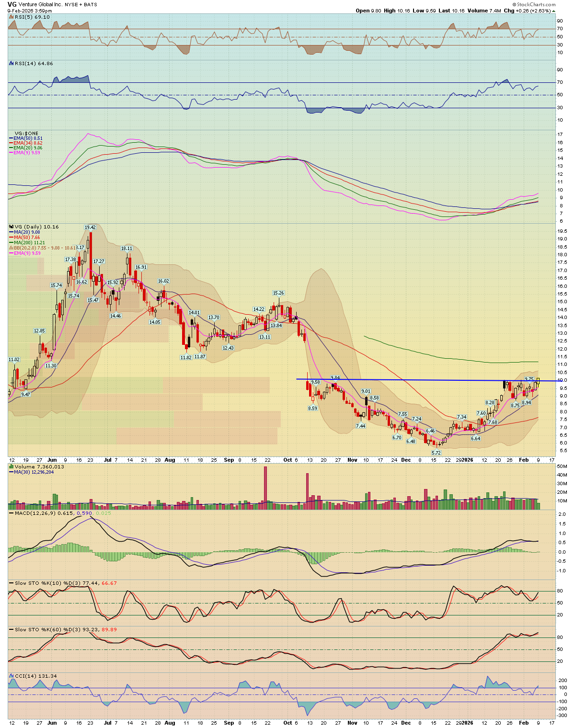Click the 19.42 peak price label
Viewport: 575px width, 728px height.
[90, 227]
